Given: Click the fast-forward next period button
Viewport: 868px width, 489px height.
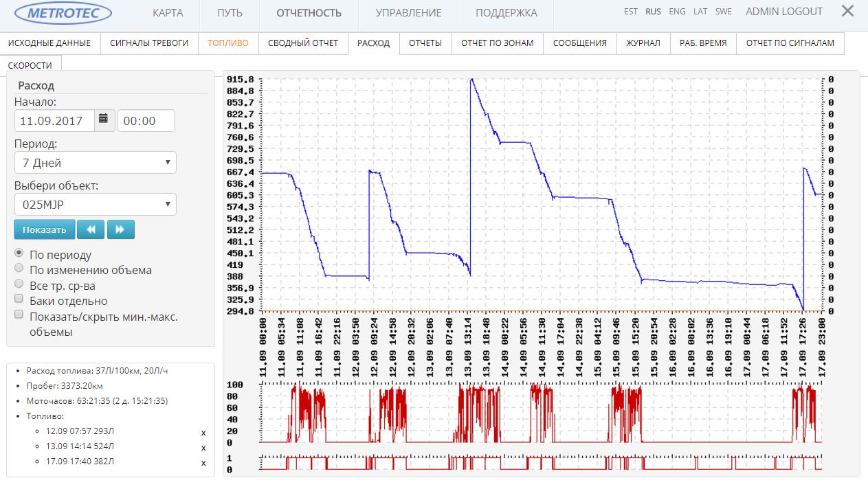Looking at the screenshot, I should [x=120, y=229].
